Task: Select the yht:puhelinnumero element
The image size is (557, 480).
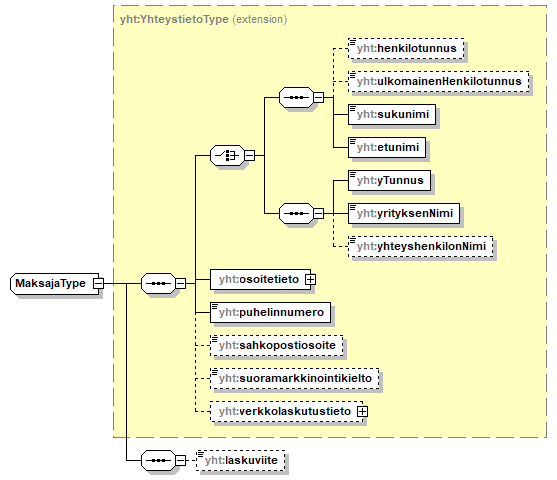Action: [x=271, y=313]
